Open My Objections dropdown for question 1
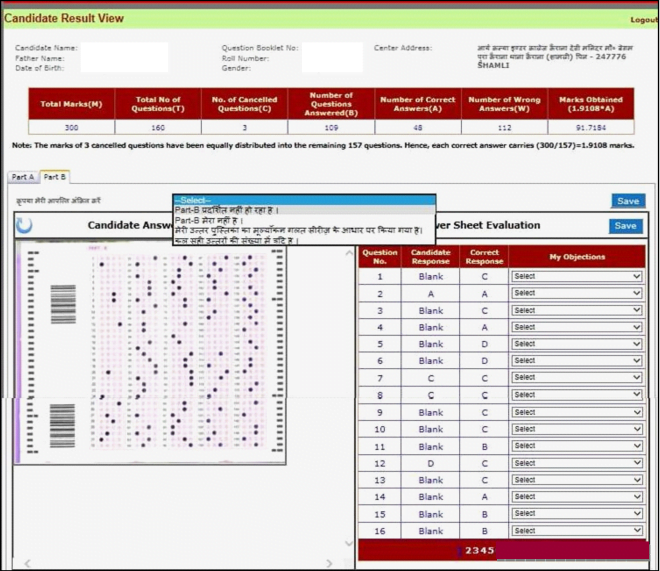Image resolution: width=660 pixels, height=571 pixels. [576, 276]
